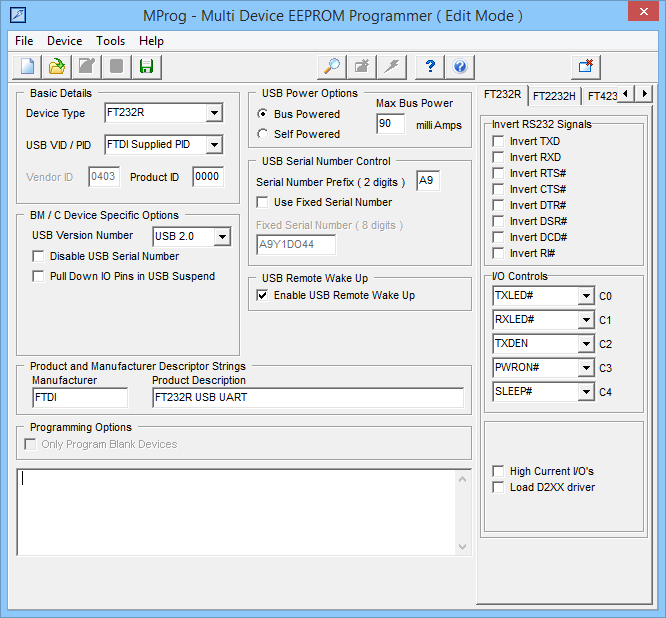The image size is (666, 618).
Task: Check the Invert DTR# box
Action: (x=498, y=205)
